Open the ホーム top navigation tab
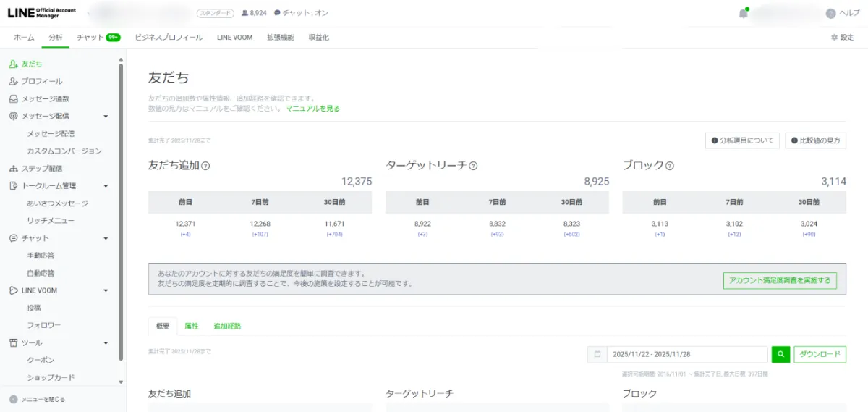The width and height of the screenshot is (868, 412). point(24,37)
